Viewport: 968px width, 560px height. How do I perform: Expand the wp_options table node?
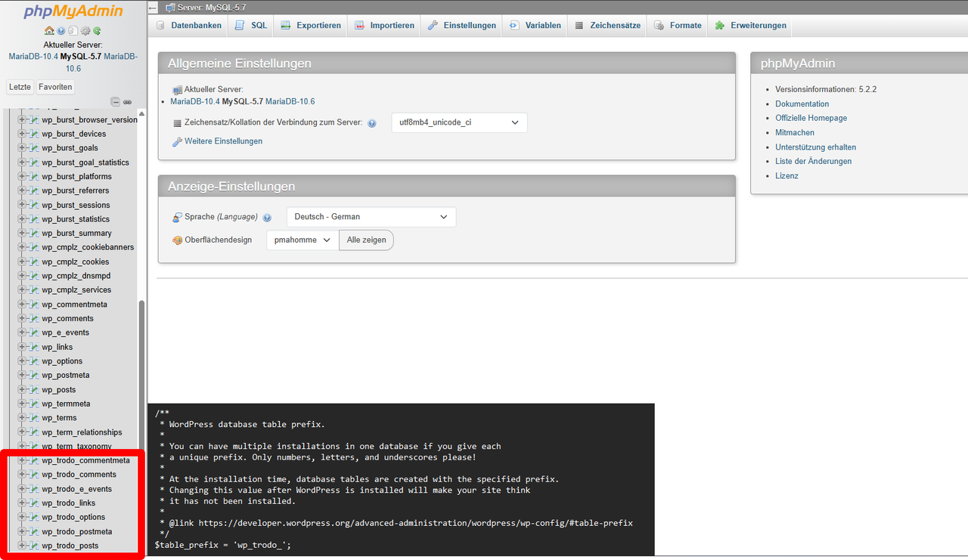[22, 361]
